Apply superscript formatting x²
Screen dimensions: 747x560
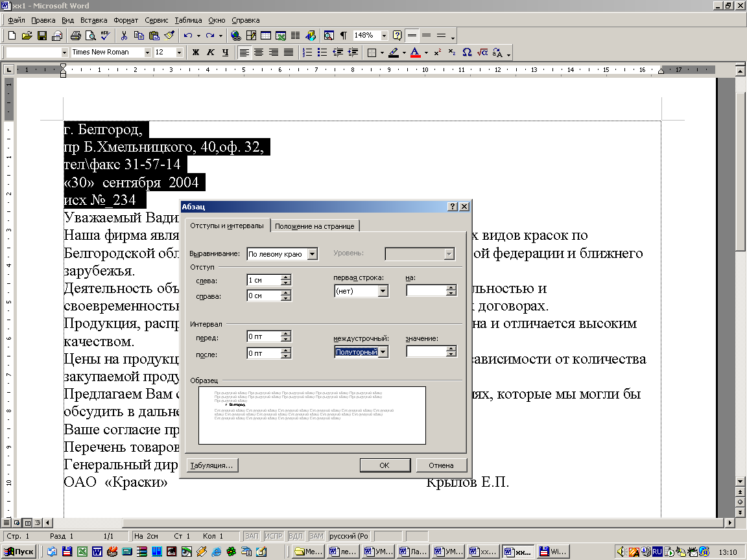[437, 52]
